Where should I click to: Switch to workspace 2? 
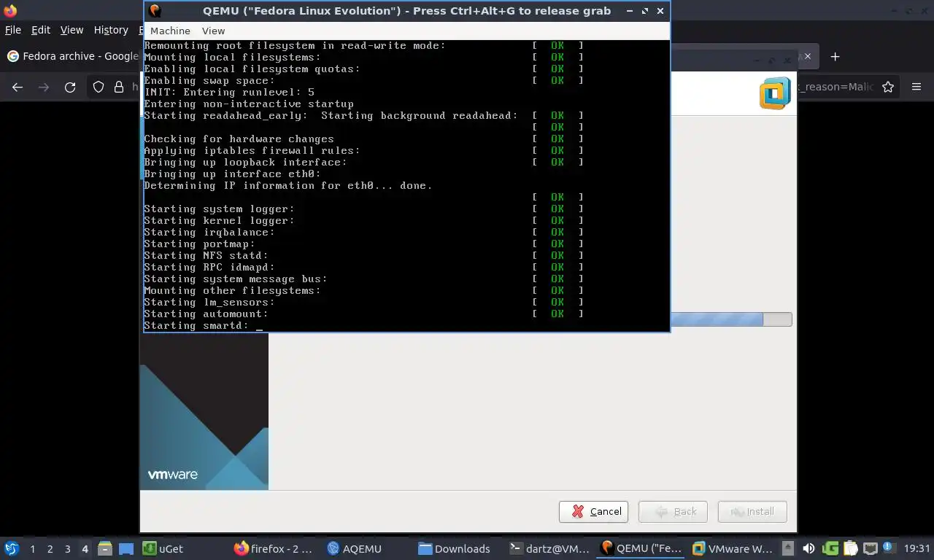tap(50, 548)
